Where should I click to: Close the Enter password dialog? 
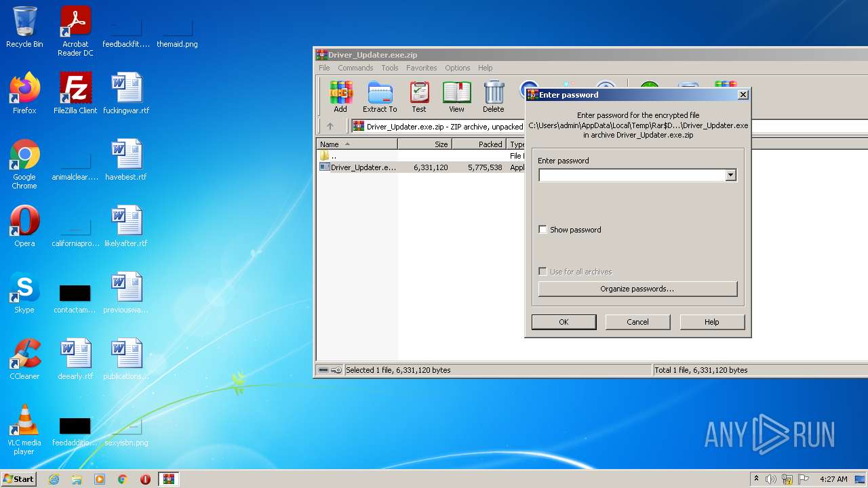[x=743, y=95]
